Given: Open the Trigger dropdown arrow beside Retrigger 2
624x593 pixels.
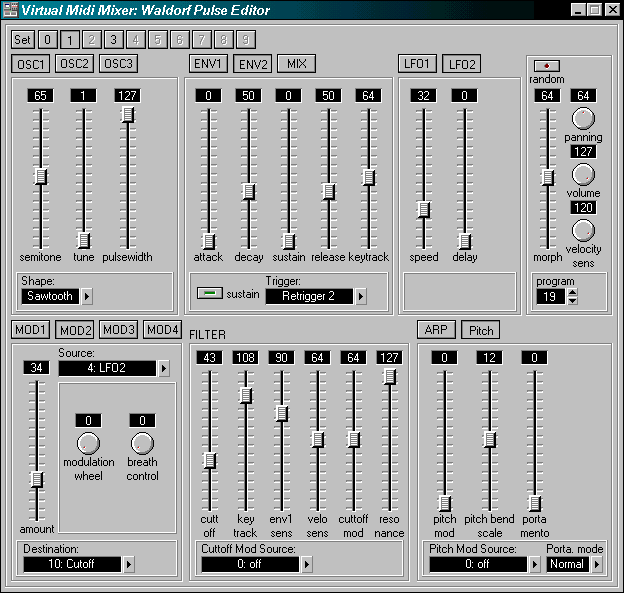Looking at the screenshot, I should click(x=361, y=296).
